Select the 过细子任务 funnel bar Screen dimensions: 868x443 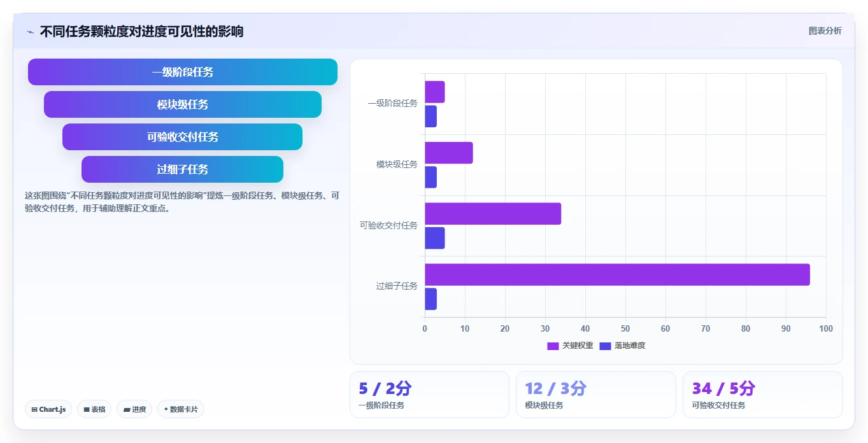183,169
